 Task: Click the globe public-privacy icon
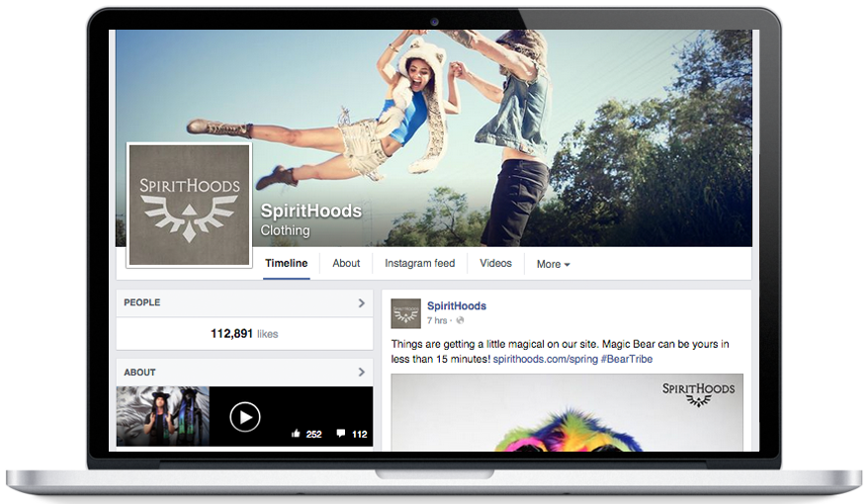coord(460,320)
